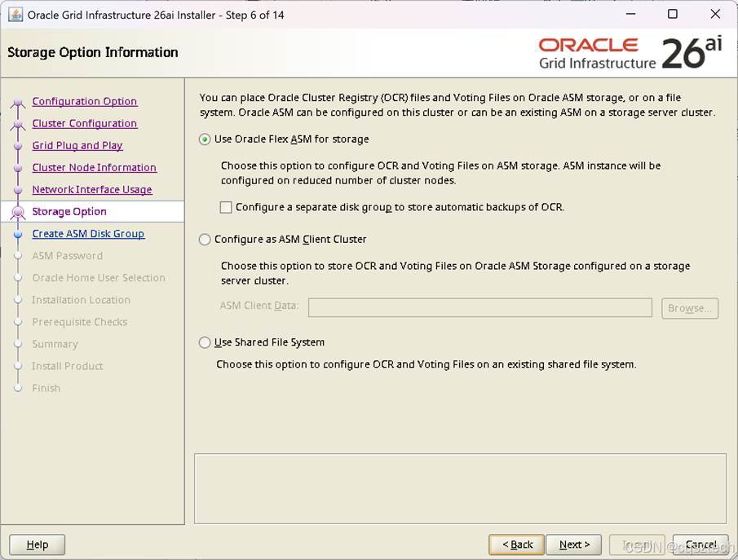Click the Storage Option current step marker
The image size is (738, 560).
(x=18, y=213)
